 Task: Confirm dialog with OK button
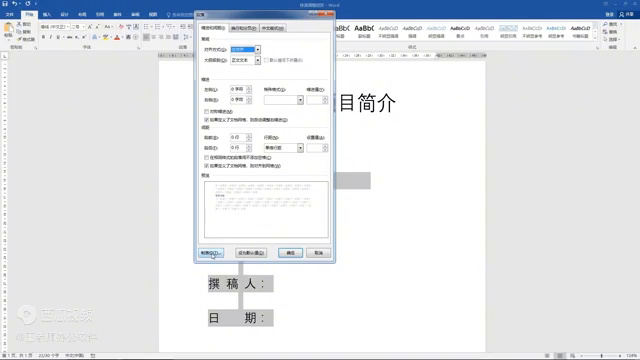click(x=290, y=253)
